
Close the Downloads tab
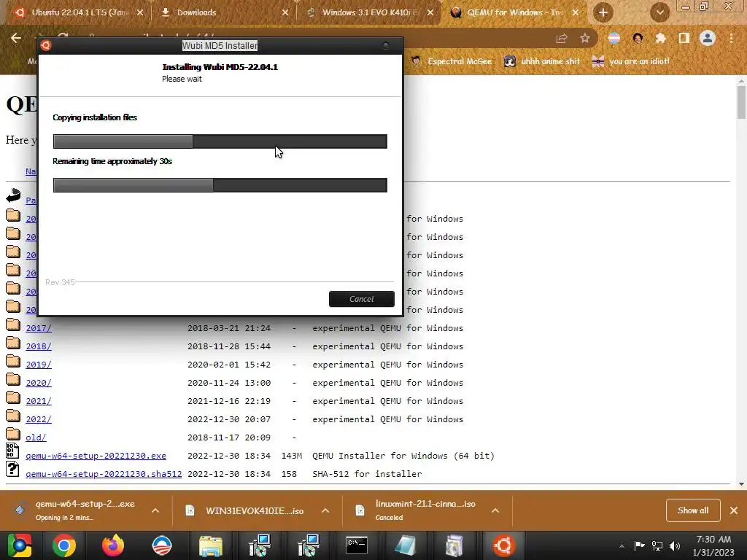(285, 13)
